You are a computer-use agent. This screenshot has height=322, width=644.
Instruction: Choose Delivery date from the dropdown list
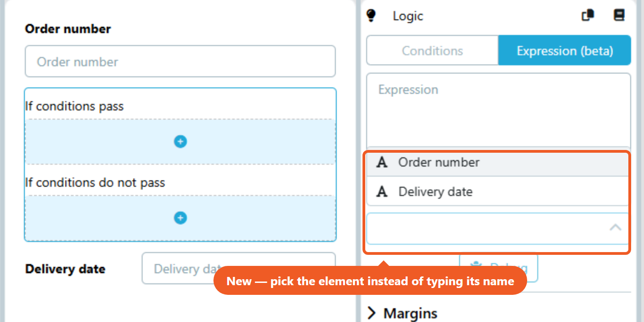point(498,192)
